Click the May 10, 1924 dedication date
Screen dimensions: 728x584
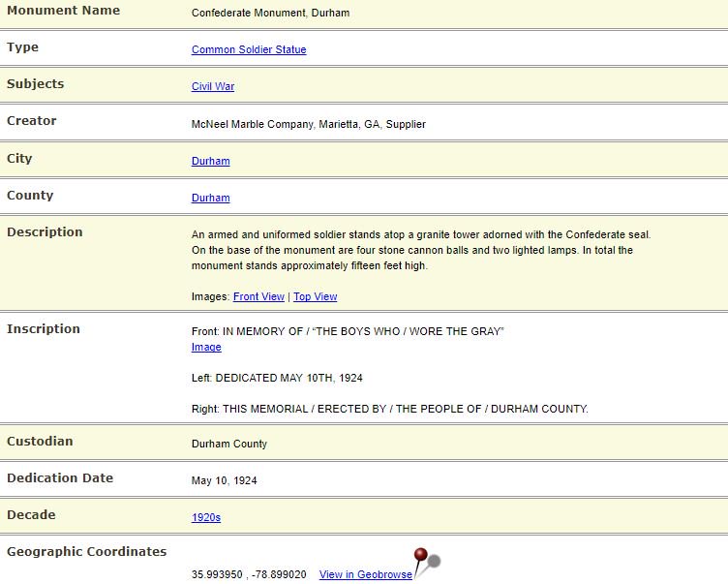tap(224, 480)
